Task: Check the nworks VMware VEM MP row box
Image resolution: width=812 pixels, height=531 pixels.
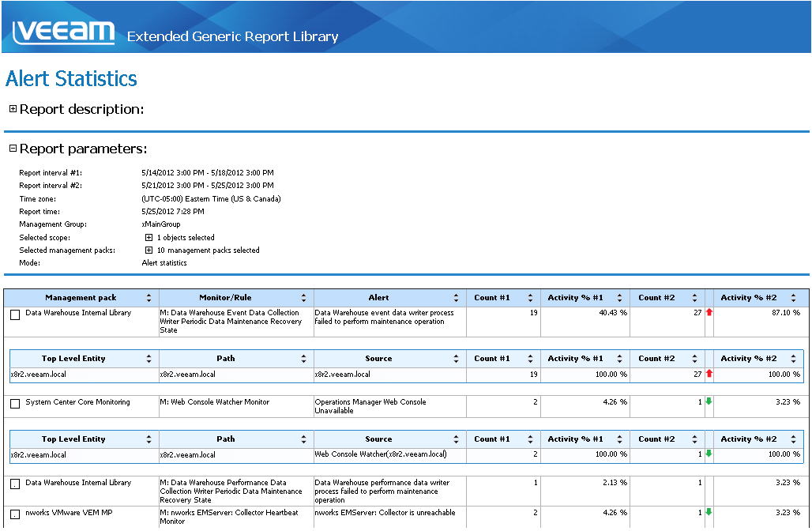Action: tap(15, 514)
